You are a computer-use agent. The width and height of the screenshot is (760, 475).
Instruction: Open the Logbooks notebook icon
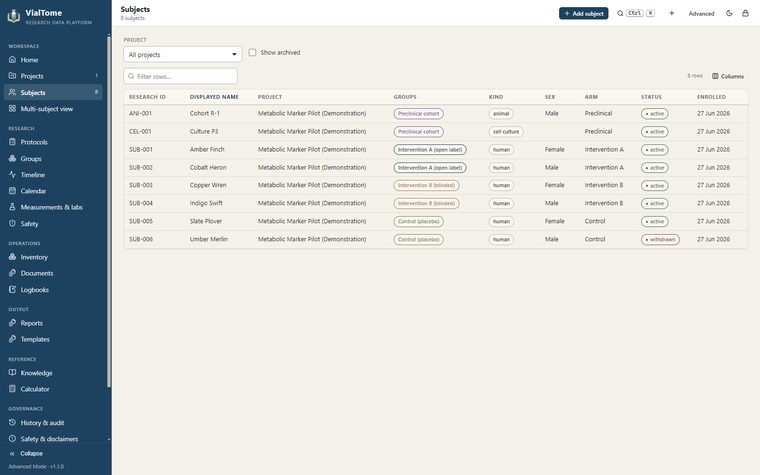pos(13,289)
